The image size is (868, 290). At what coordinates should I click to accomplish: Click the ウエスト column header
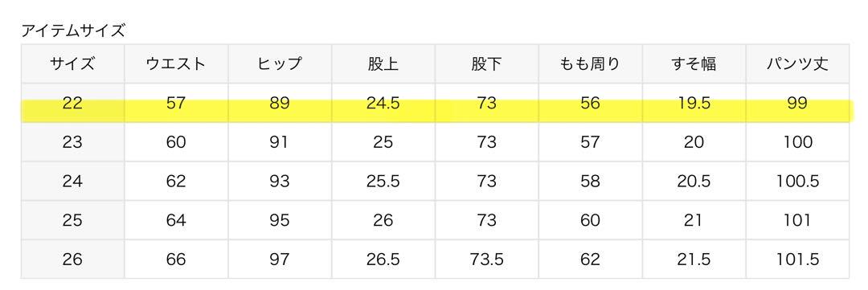pyautogui.click(x=176, y=63)
